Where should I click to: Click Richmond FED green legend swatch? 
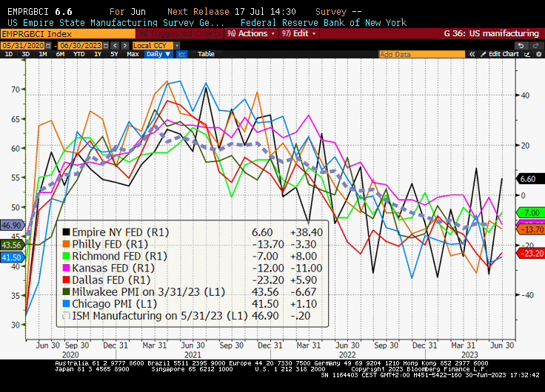click(x=66, y=256)
